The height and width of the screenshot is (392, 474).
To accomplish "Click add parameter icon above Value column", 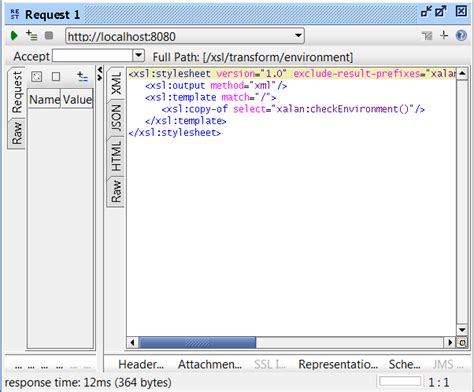I will click(x=82, y=77).
